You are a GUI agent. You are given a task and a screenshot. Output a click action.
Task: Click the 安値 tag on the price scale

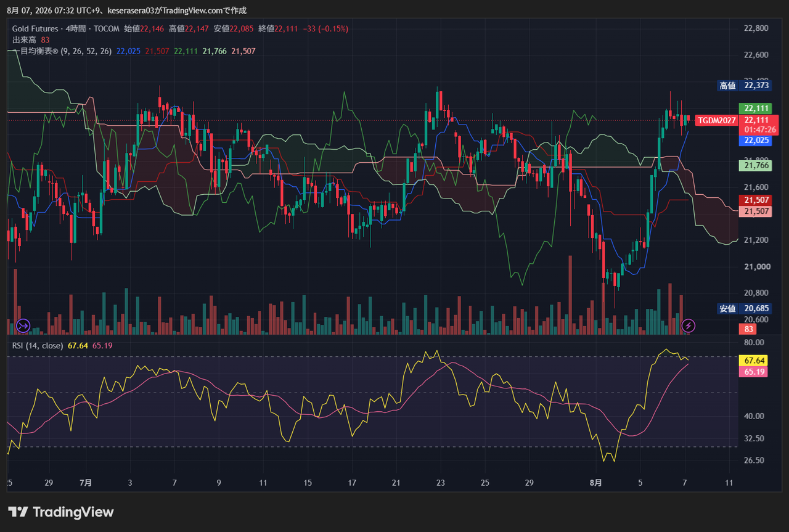coord(728,308)
